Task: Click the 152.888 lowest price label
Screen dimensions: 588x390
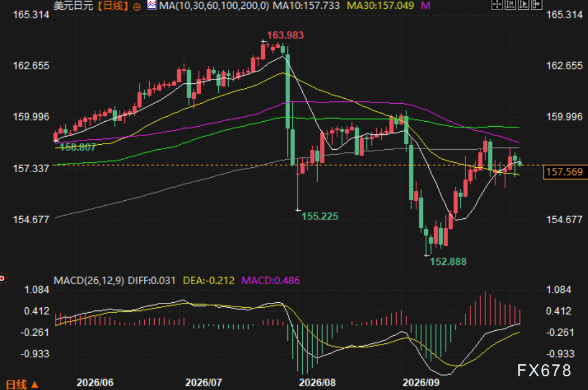Action: (448, 262)
